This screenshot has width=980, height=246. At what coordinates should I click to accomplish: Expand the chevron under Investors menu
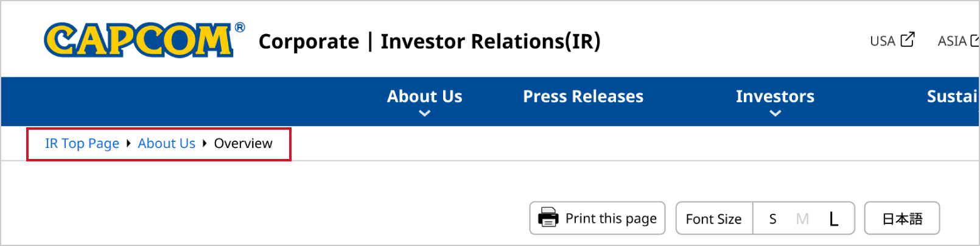click(775, 113)
